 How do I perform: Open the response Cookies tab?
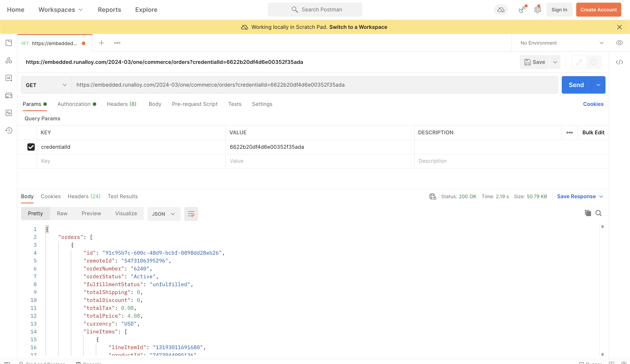coord(51,196)
